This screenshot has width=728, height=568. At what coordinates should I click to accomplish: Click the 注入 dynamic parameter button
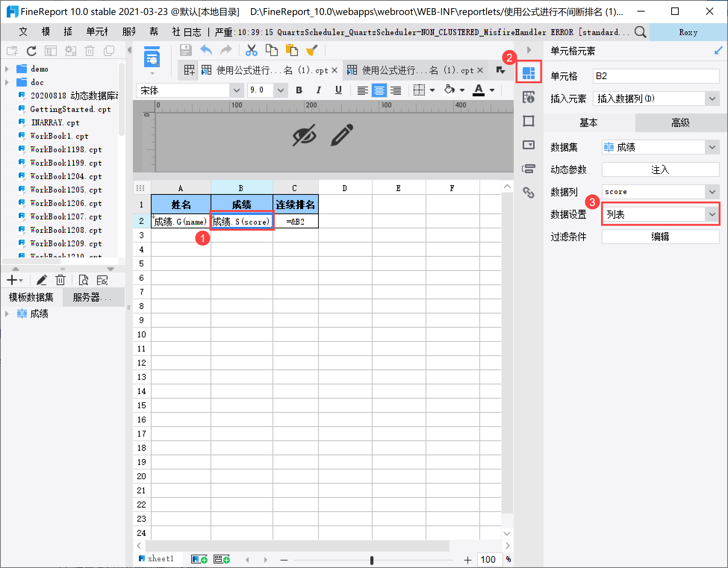(660, 169)
